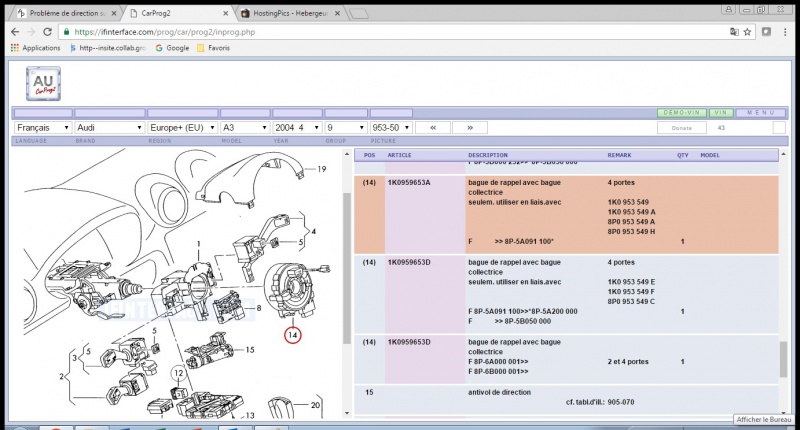Open the group 9 dropdown
Viewport: 800px width, 430px height.
(345, 128)
